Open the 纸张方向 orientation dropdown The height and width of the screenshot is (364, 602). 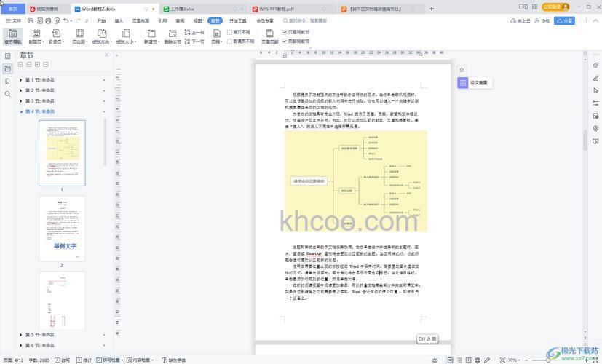(102, 36)
